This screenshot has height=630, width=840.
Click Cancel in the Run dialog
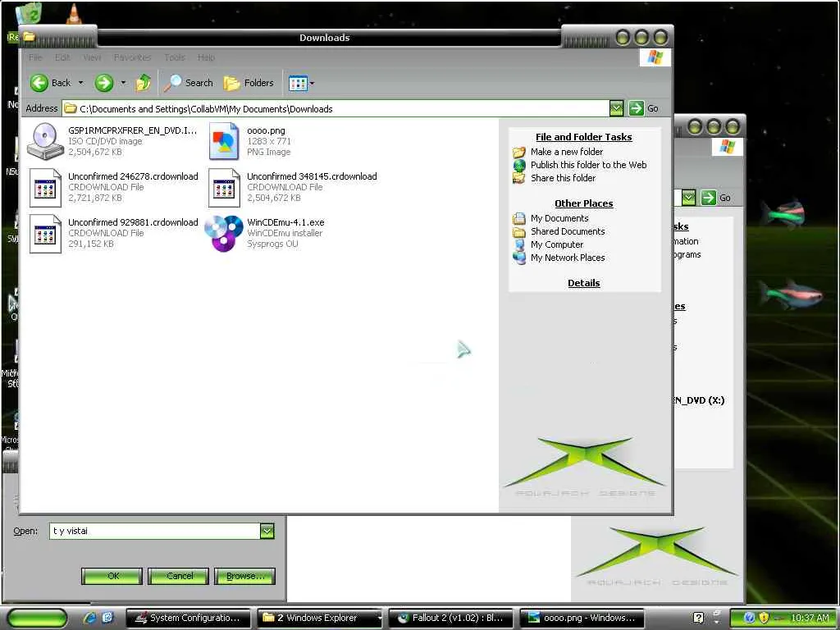(x=178, y=576)
